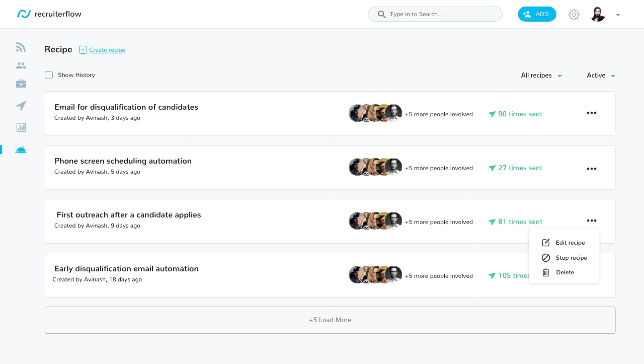The width and height of the screenshot is (644, 364).
Task: Click the search magnifier icon
Action: point(381,14)
